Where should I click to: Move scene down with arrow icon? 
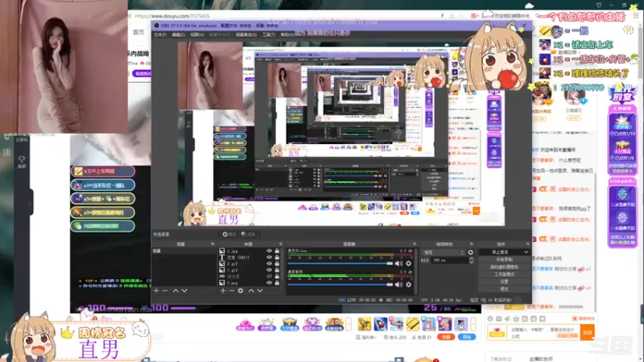pos(184,290)
